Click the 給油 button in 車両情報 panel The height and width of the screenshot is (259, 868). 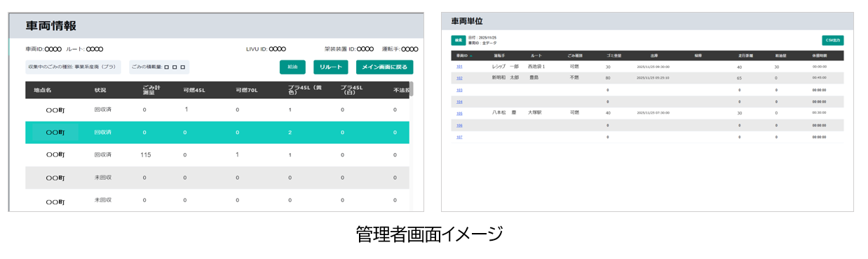(x=292, y=67)
